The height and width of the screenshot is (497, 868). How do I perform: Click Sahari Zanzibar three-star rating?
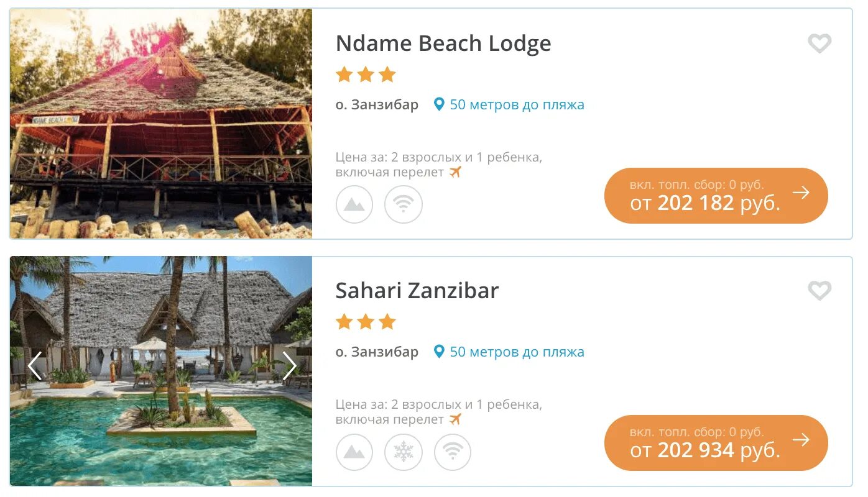click(366, 322)
